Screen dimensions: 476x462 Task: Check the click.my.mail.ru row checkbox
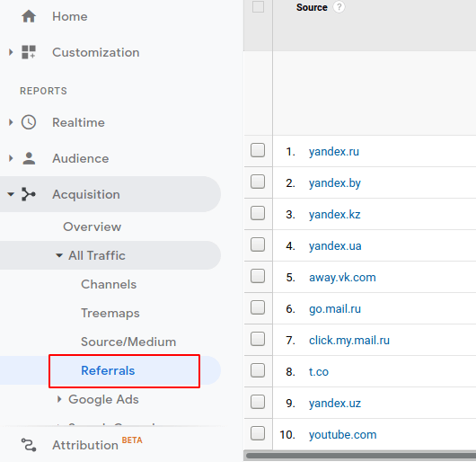pyautogui.click(x=258, y=339)
